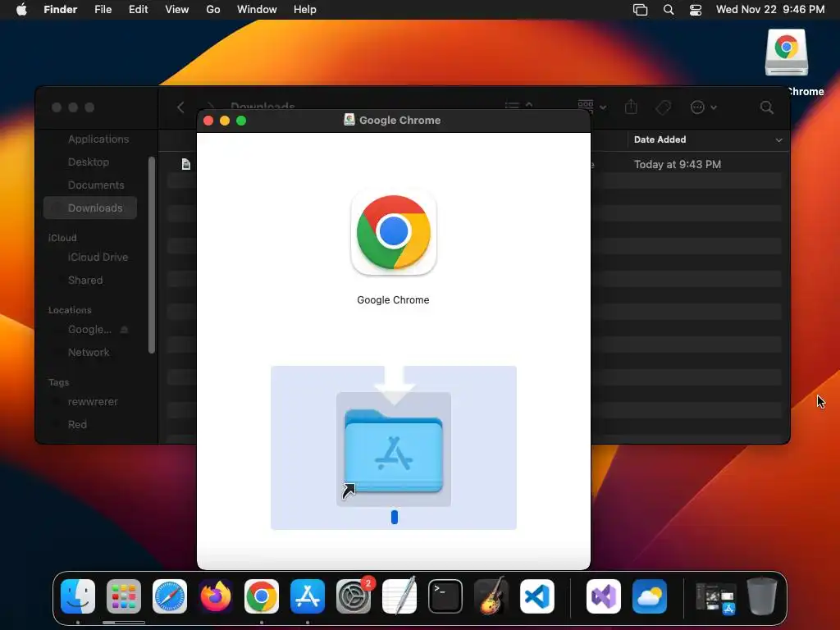
Task: Go back in Finder Downloads window
Action: [180, 107]
